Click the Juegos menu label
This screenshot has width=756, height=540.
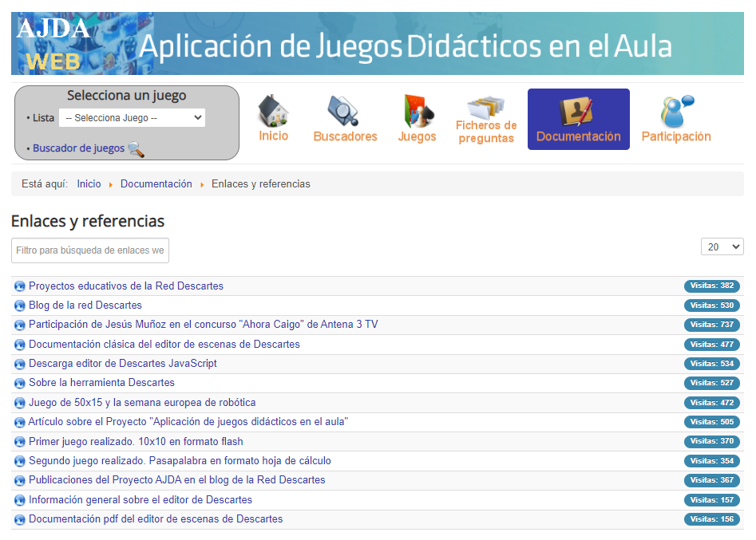coord(417,136)
